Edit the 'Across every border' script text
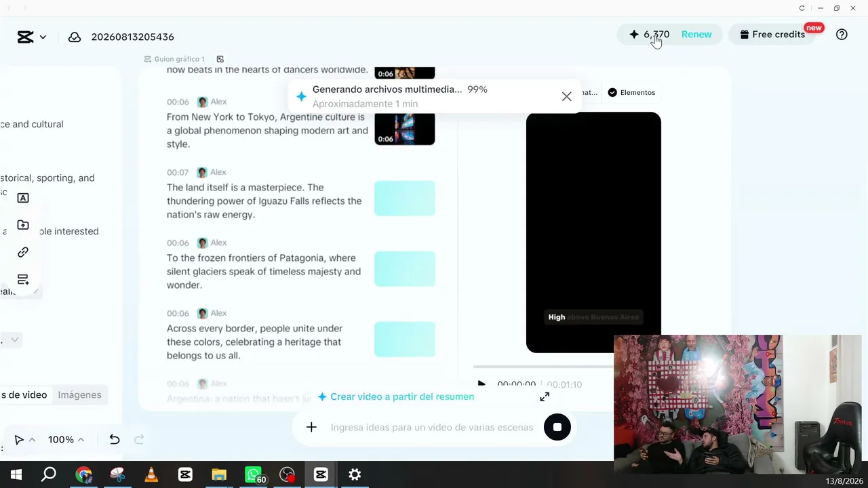Viewport: 868px width, 488px height. [x=254, y=342]
